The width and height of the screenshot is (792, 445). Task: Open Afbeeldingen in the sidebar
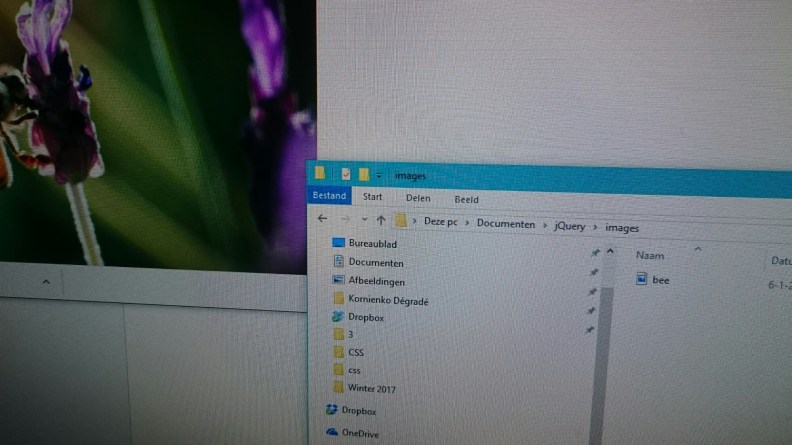[376, 281]
